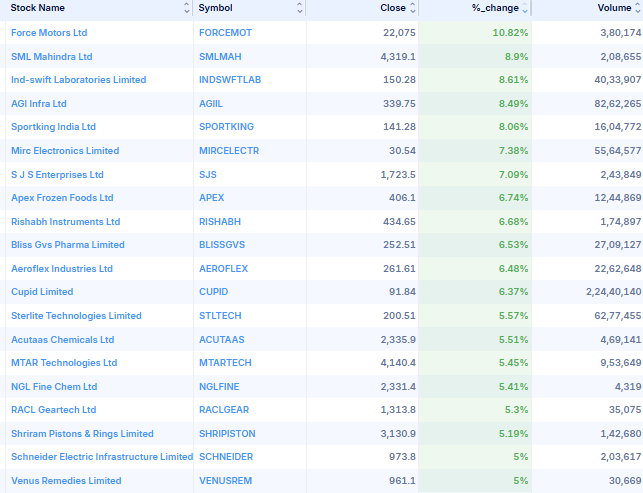Select the Close column header label

[x=393, y=8]
